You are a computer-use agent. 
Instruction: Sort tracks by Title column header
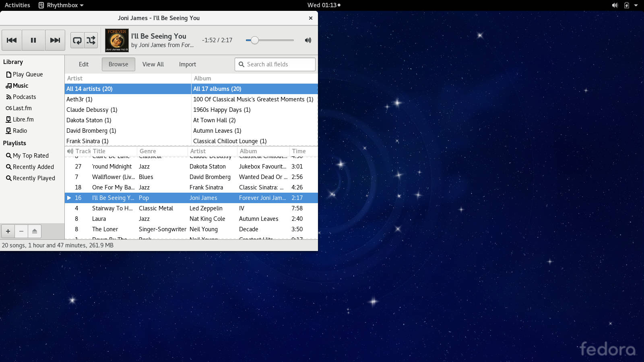(x=114, y=151)
